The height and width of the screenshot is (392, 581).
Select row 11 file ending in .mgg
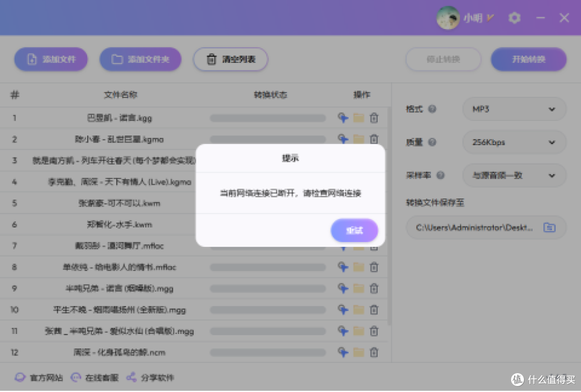pyautogui.click(x=119, y=331)
